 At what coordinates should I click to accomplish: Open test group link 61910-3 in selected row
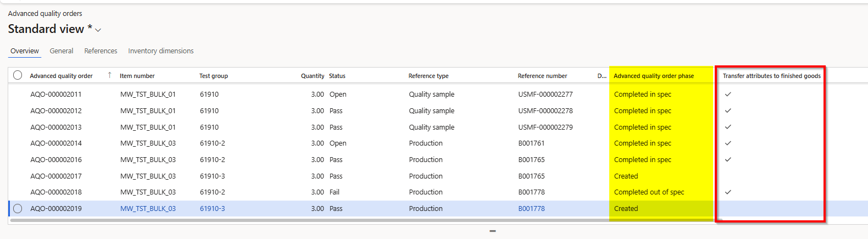212,209
